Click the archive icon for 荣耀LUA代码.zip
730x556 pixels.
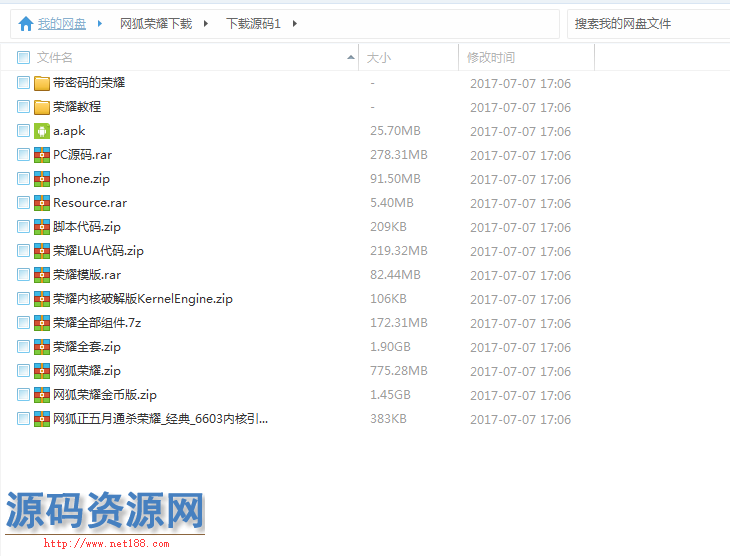pos(42,251)
